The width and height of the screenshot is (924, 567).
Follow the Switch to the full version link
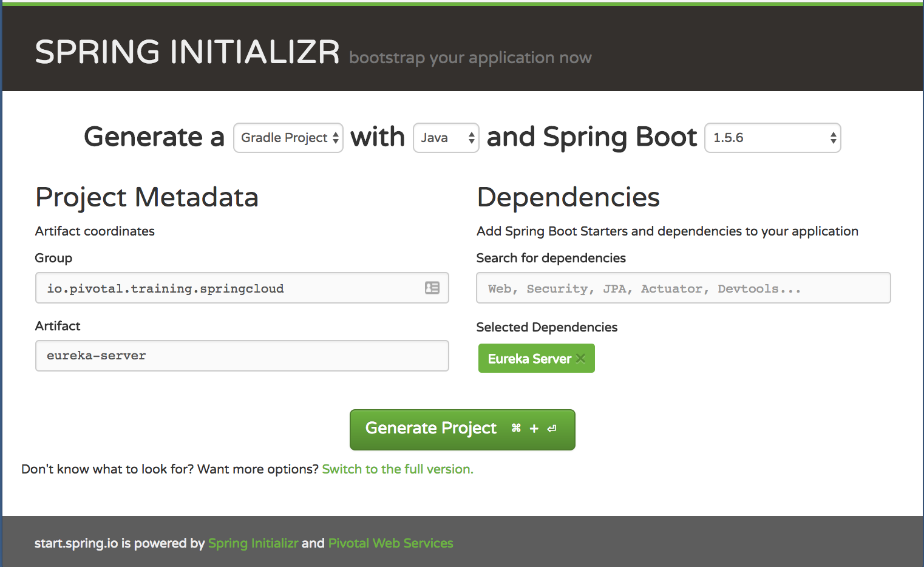[398, 469]
